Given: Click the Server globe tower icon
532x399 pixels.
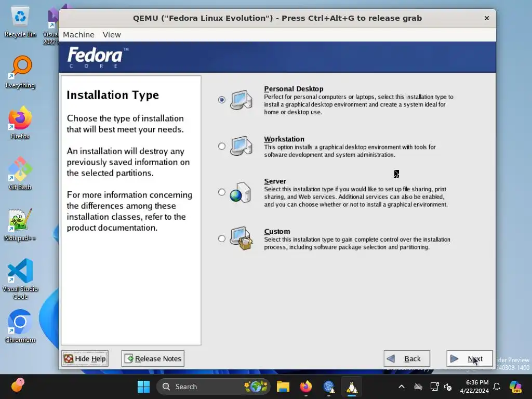Looking at the screenshot, I should pos(240,192).
